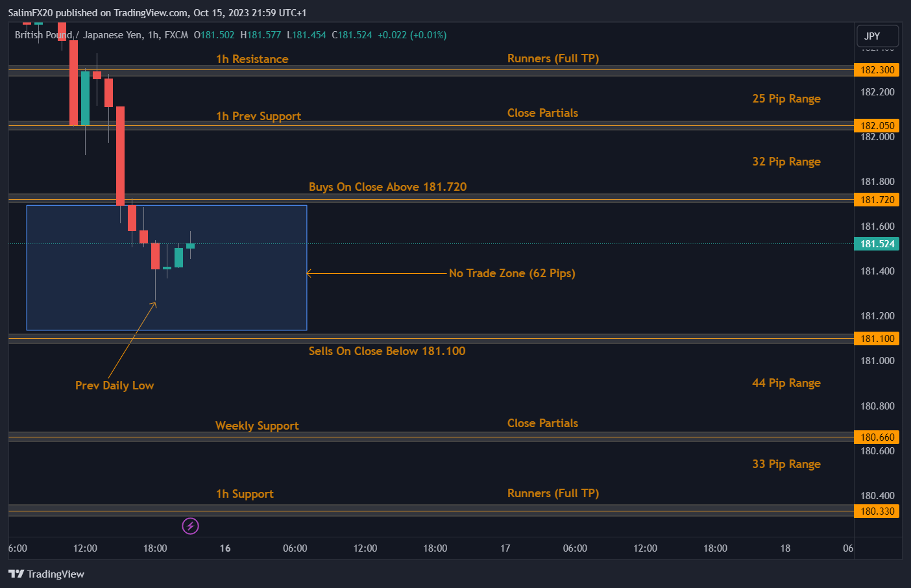Click the Buys On Close Above 181.720 label

(388, 187)
